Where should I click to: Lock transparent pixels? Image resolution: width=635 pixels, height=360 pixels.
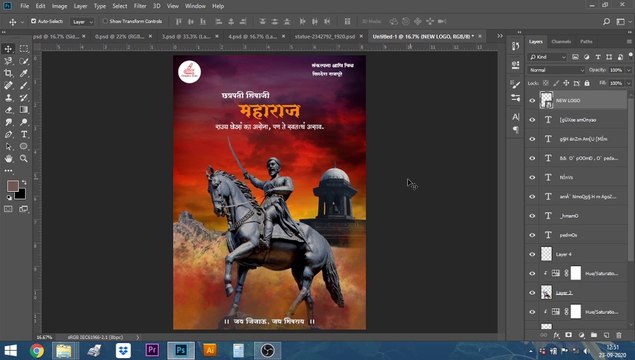546,83
